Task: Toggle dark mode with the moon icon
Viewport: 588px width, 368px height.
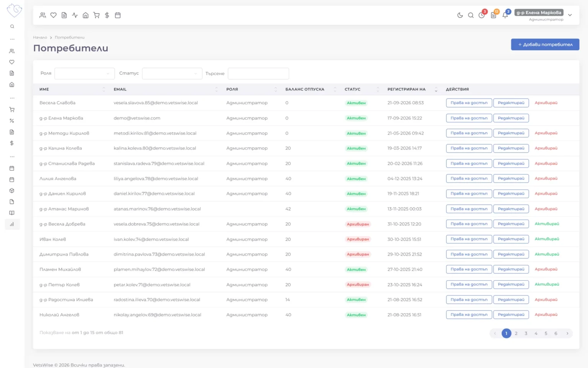Action: pos(460,15)
